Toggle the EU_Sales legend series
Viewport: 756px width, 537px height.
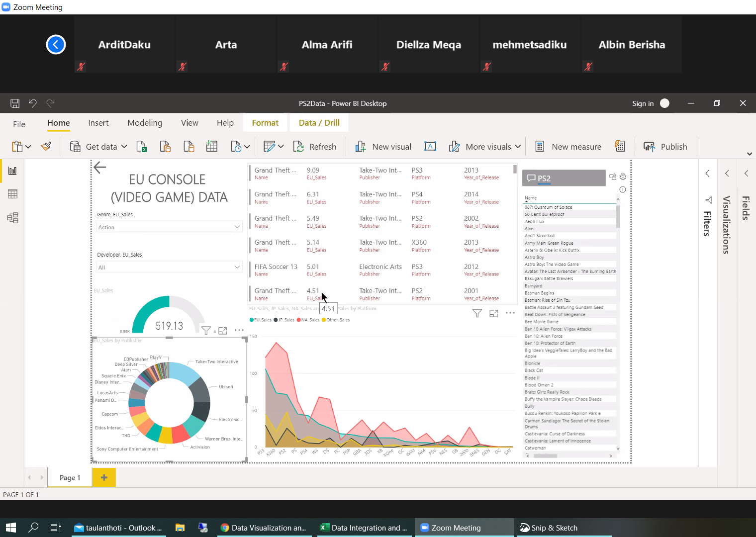click(261, 320)
